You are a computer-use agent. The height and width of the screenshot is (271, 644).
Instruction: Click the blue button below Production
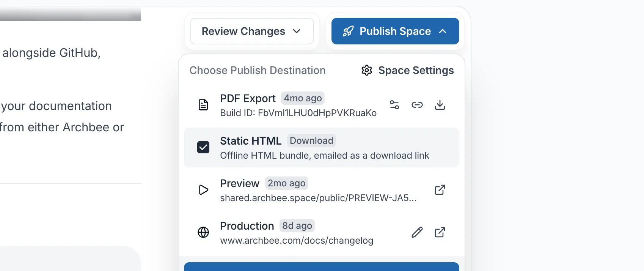point(322,266)
